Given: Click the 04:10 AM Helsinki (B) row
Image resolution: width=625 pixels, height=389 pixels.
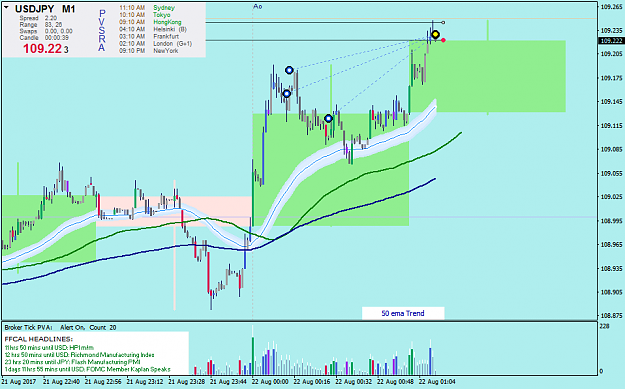Looking at the screenshot, I should coord(153,29).
